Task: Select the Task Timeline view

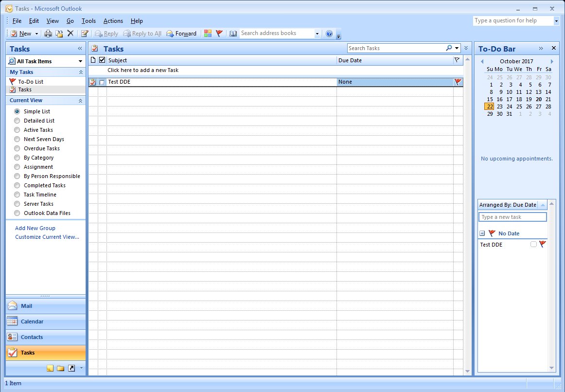Action: pos(17,195)
